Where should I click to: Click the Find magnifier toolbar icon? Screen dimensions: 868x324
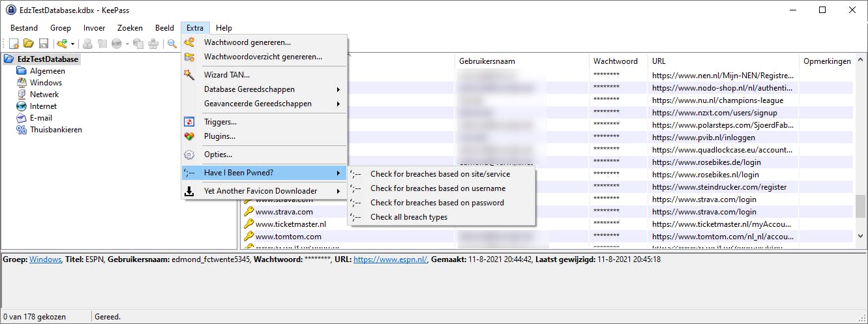coord(173,44)
